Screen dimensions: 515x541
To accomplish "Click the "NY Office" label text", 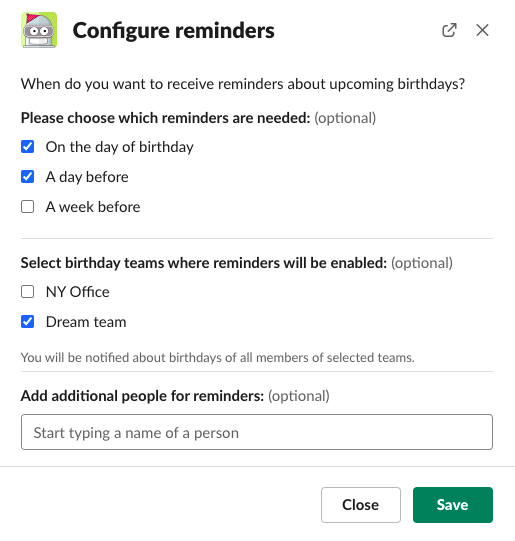I will click(78, 292).
